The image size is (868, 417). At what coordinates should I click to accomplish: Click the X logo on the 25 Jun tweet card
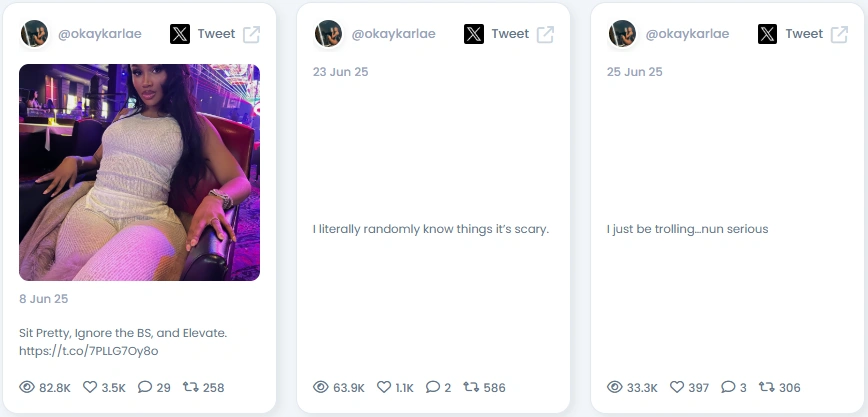768,34
